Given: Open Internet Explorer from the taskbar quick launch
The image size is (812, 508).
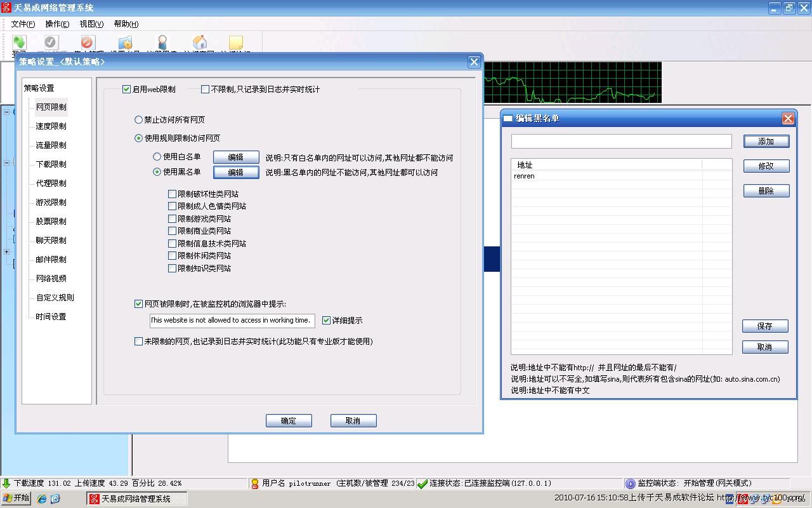Looking at the screenshot, I should pos(42,498).
